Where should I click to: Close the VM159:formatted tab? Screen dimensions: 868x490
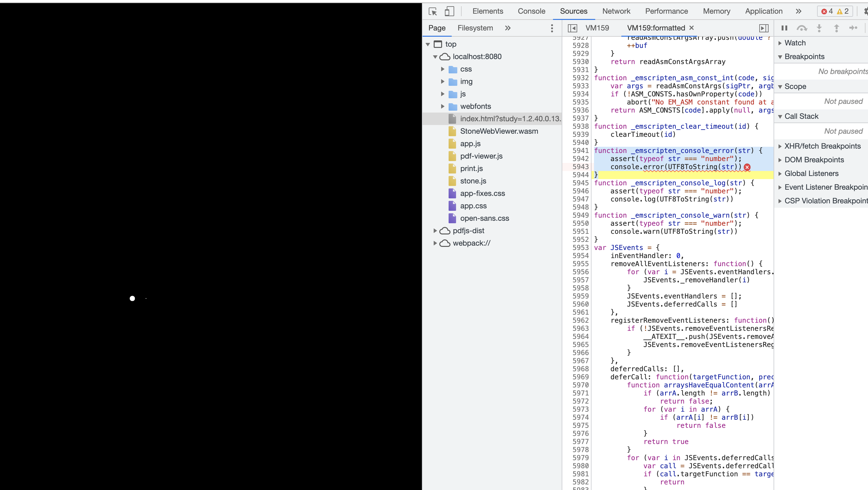coord(692,28)
